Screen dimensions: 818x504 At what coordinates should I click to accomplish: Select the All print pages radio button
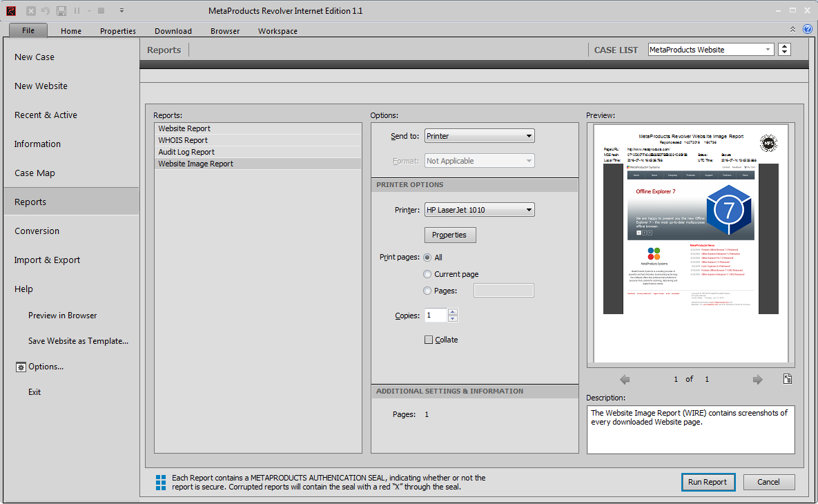pos(427,258)
